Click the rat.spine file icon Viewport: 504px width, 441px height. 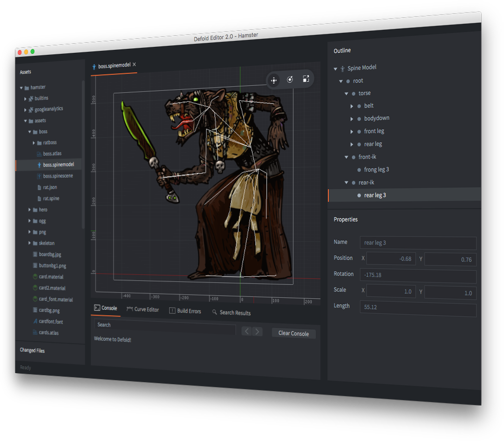click(x=39, y=199)
